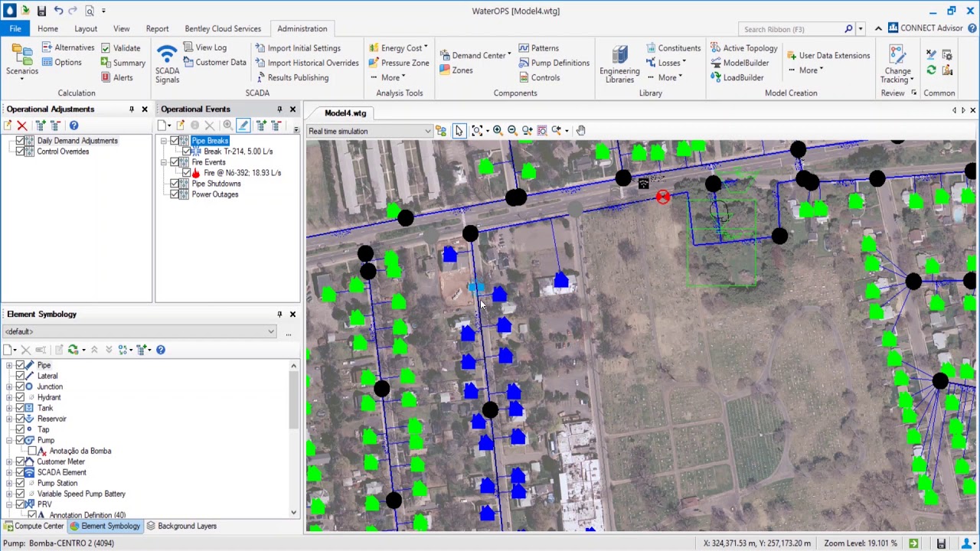Switch to Report ribbon tab
The width and height of the screenshot is (980, 551).
pyautogui.click(x=157, y=28)
